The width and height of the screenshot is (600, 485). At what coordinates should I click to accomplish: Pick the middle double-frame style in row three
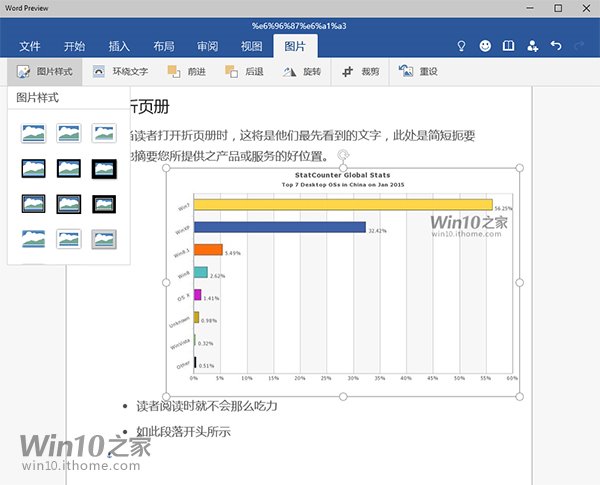[68, 204]
